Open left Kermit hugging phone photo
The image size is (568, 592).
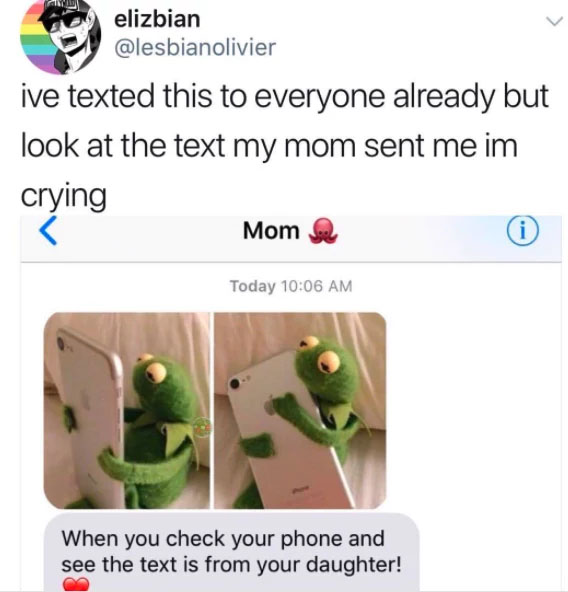click(127, 410)
